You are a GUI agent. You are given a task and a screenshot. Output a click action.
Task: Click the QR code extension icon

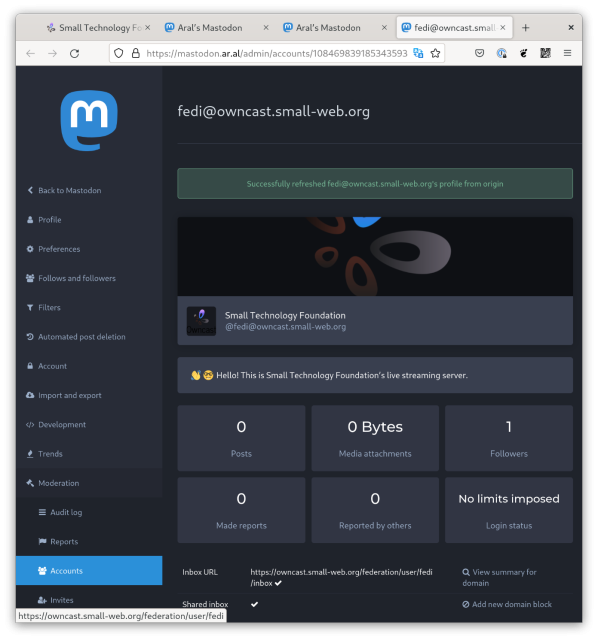545,53
